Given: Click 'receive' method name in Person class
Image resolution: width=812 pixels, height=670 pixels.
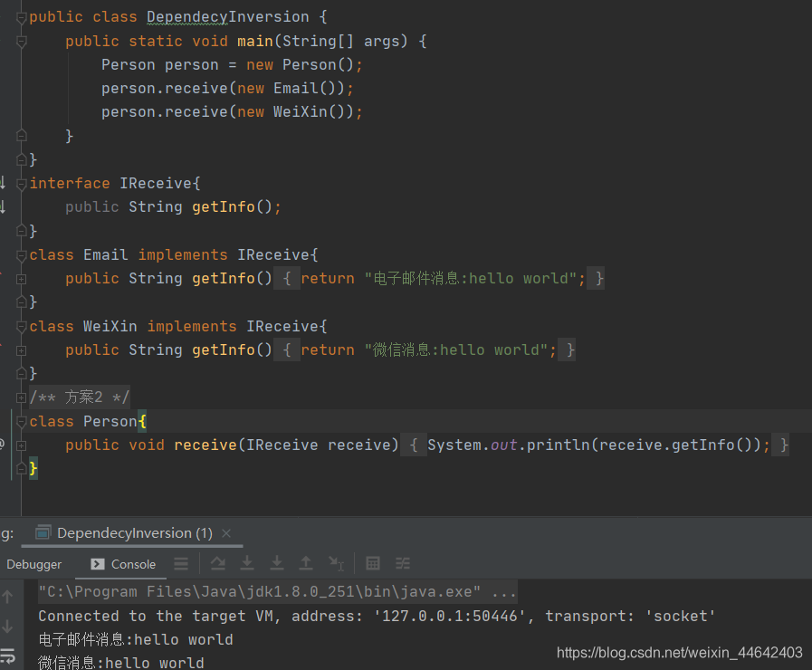Looking at the screenshot, I should tap(205, 445).
